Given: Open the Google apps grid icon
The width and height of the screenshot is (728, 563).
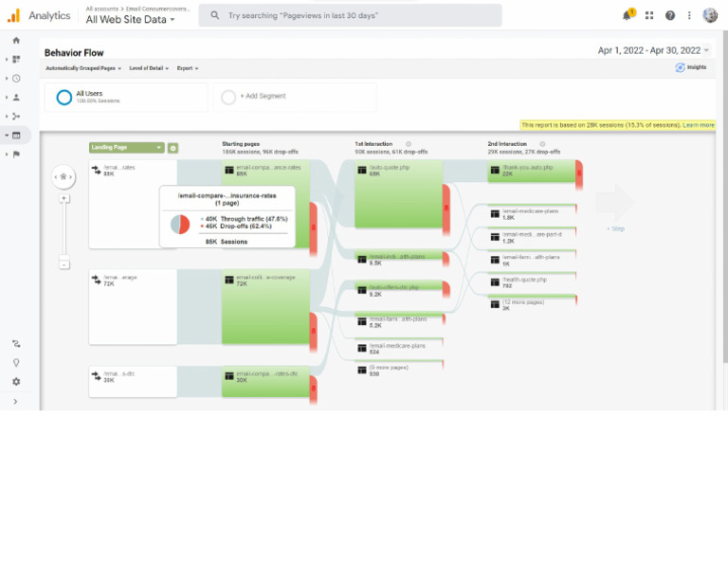Looking at the screenshot, I should 649,15.
